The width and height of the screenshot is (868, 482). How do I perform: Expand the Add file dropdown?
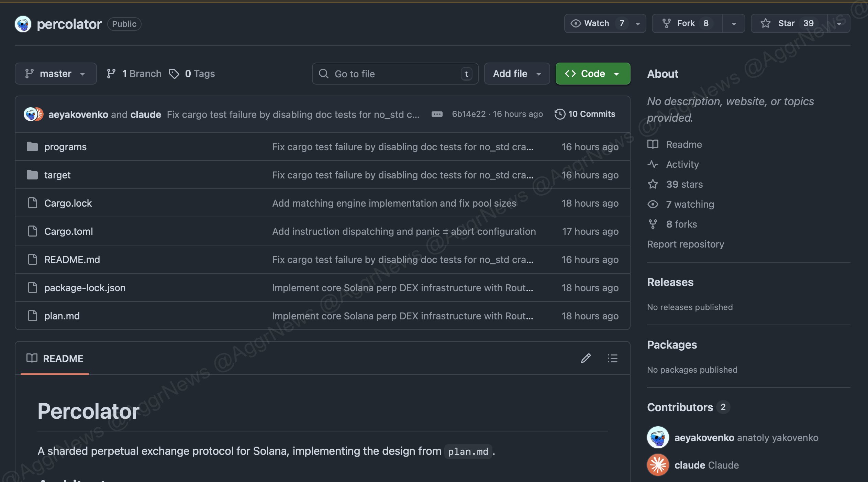pos(516,74)
